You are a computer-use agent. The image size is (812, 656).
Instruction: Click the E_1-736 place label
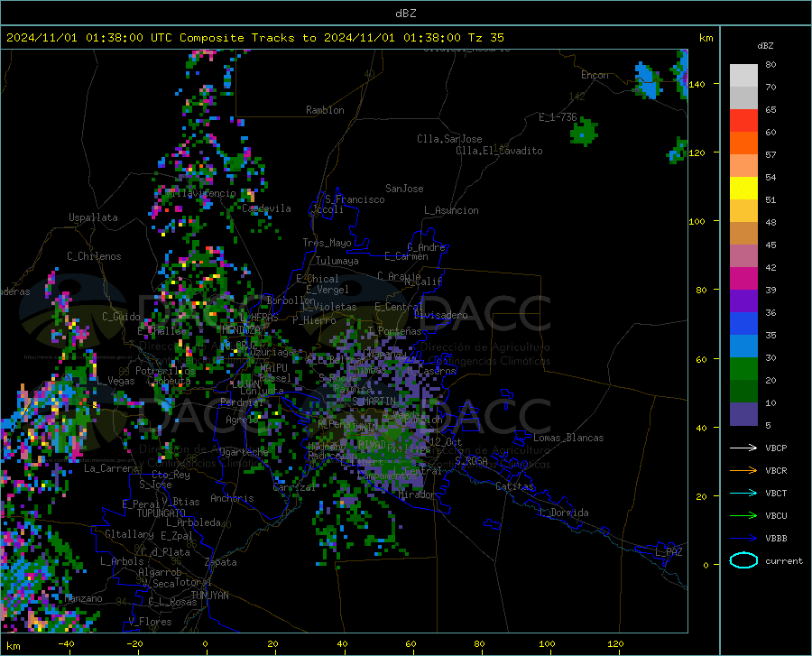[558, 117]
